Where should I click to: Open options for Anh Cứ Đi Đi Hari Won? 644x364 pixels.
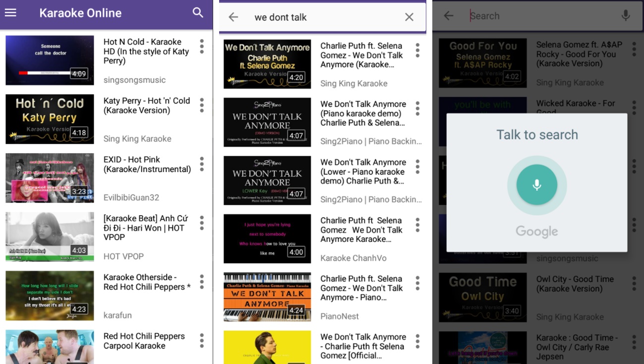[x=202, y=223]
